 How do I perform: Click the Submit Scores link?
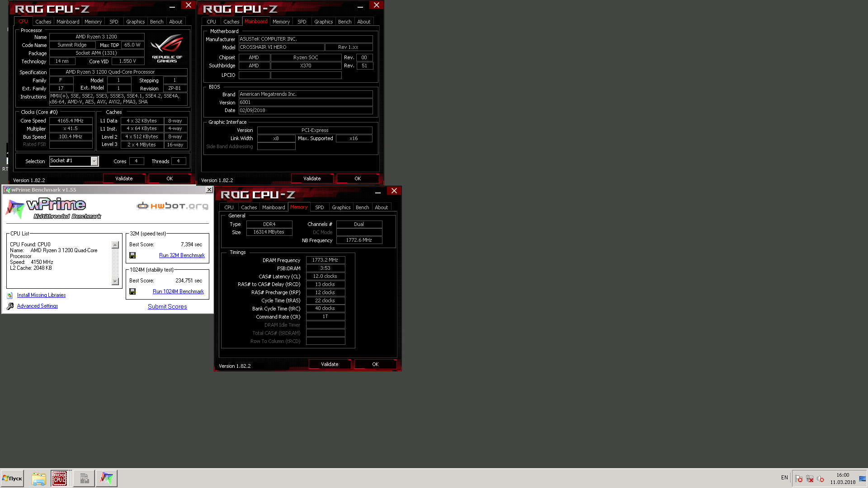[167, 306]
